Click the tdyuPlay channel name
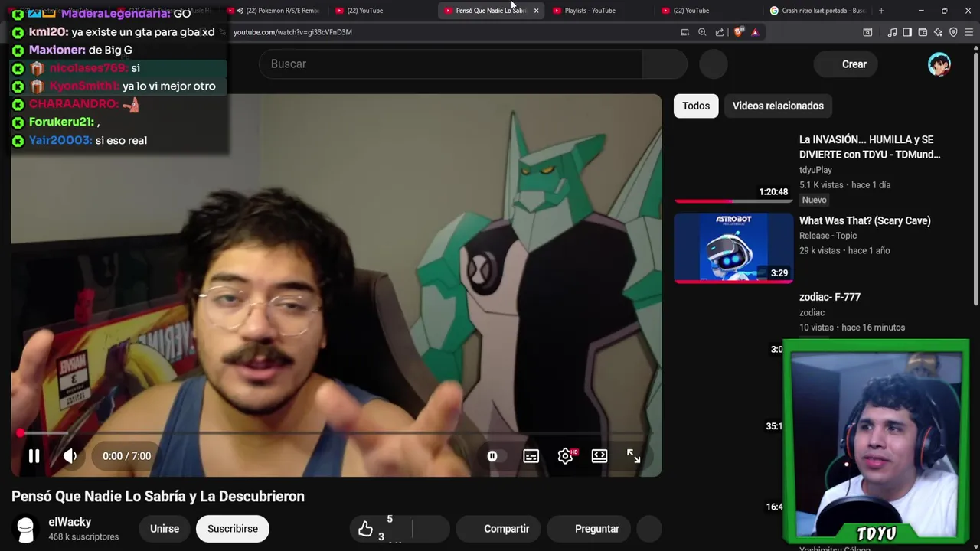980x551 pixels. click(x=815, y=170)
